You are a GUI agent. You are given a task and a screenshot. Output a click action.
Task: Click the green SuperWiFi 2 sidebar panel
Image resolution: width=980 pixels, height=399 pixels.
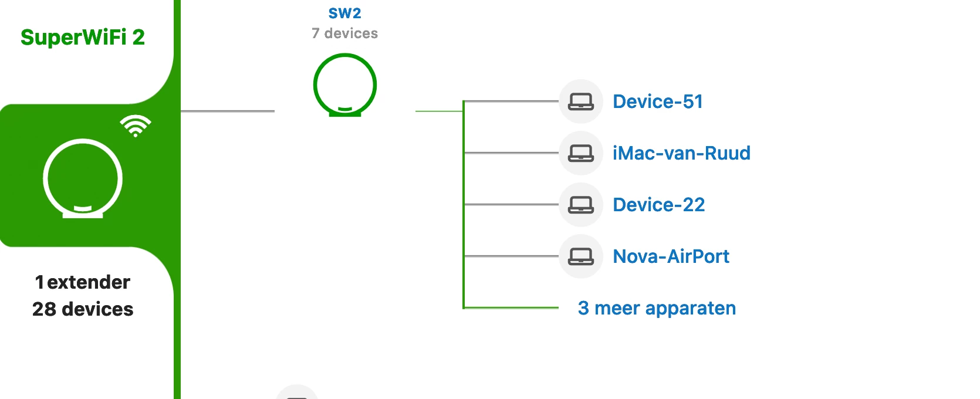pos(87,175)
